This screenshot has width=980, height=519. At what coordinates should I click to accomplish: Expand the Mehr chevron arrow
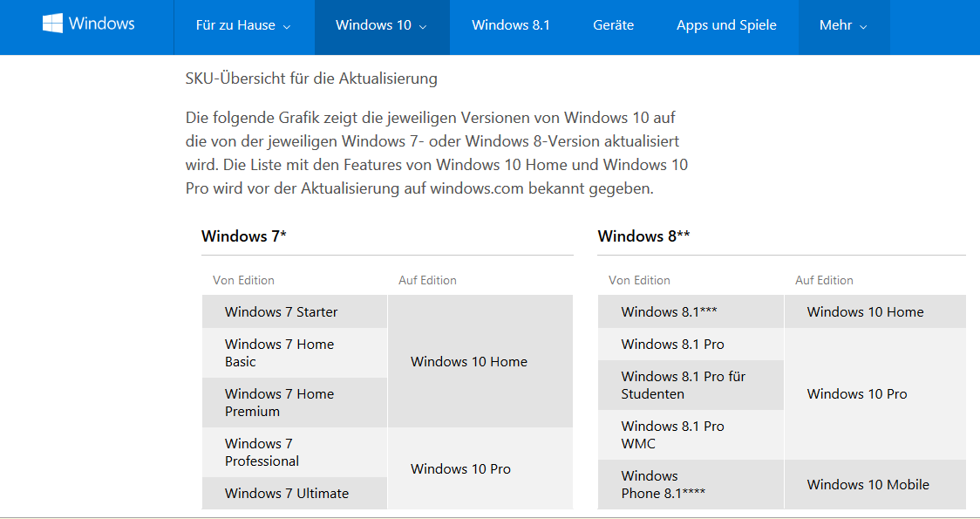(x=864, y=27)
